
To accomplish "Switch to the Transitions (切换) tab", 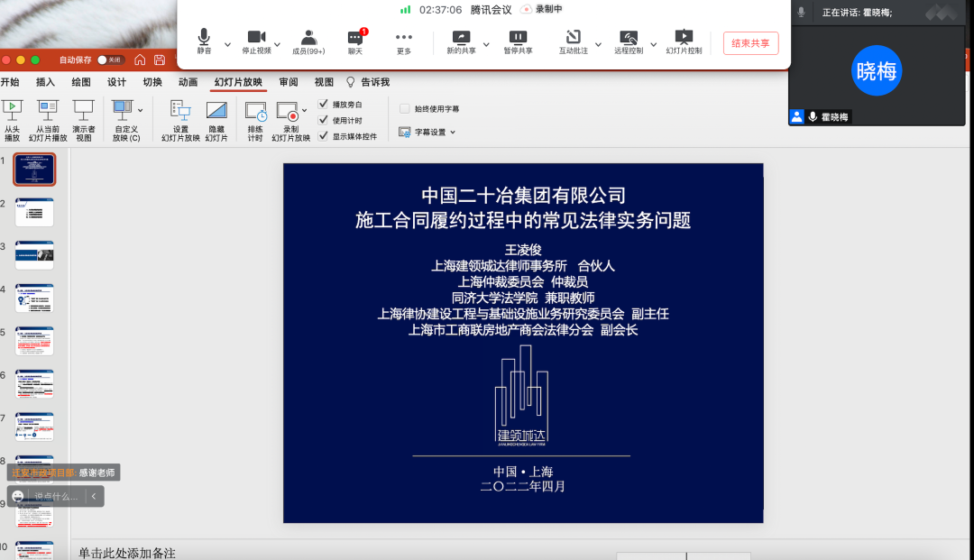I will pyautogui.click(x=152, y=82).
